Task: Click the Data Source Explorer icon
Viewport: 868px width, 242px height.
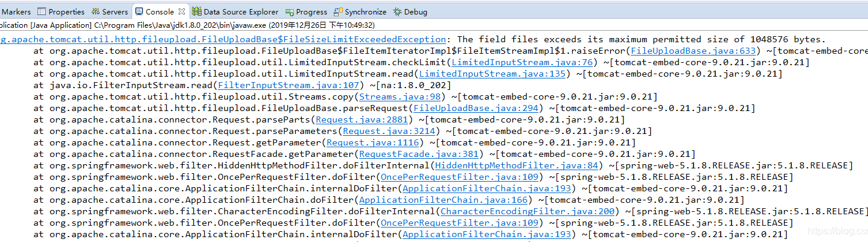Action: pyautogui.click(x=197, y=11)
